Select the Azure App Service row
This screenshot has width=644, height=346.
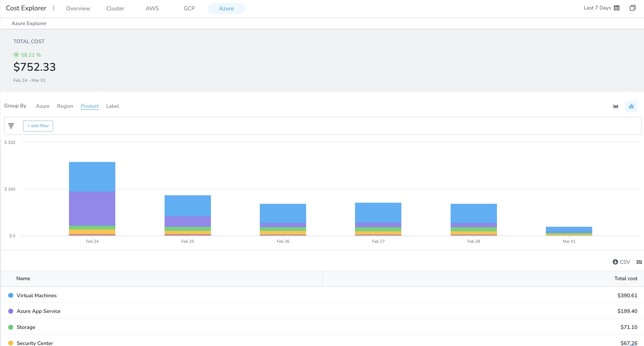322,311
